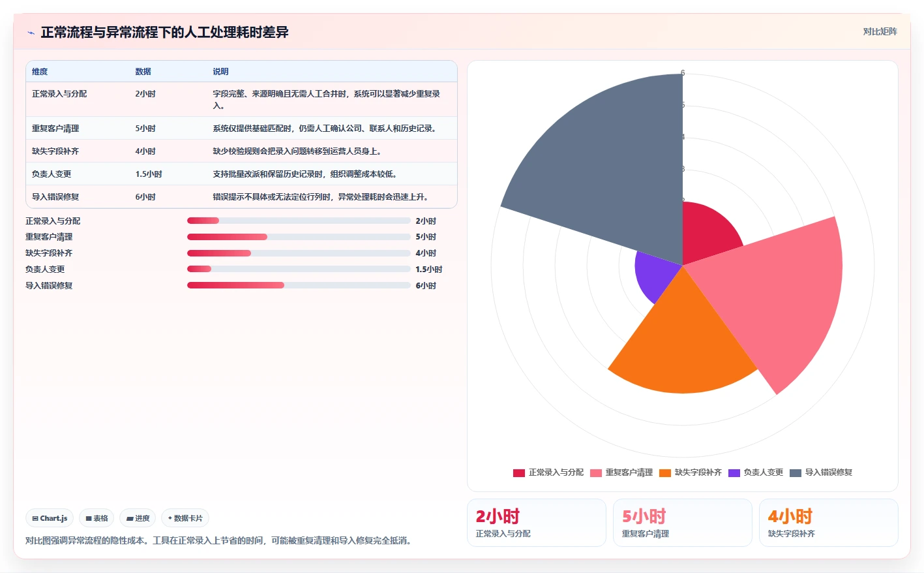This screenshot has height=573, width=924.
Task: Click the 6小时 progress bar value label
Action: tap(426, 286)
